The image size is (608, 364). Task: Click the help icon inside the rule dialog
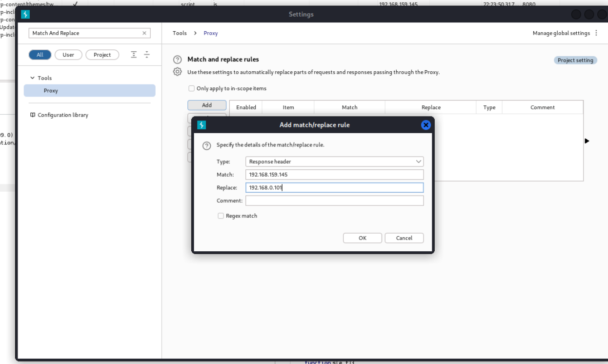(x=206, y=145)
